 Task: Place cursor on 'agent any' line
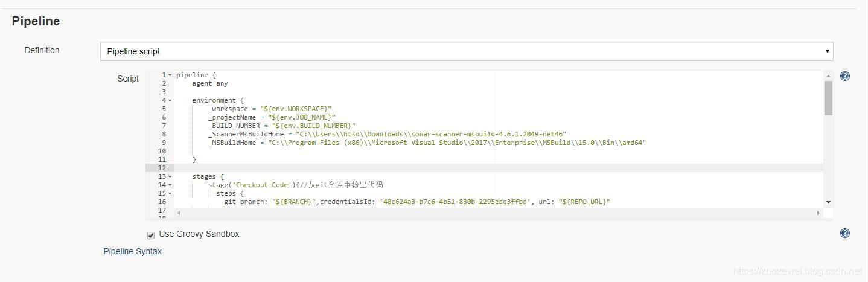pyautogui.click(x=210, y=83)
